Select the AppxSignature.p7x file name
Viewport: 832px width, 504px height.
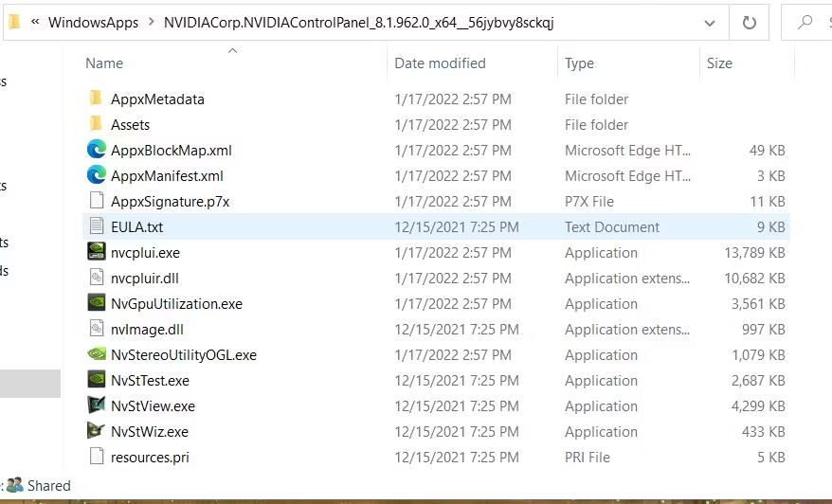(170, 202)
